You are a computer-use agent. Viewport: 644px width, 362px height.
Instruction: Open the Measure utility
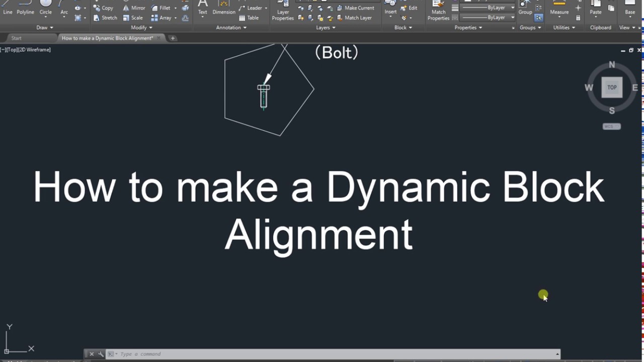[559, 9]
